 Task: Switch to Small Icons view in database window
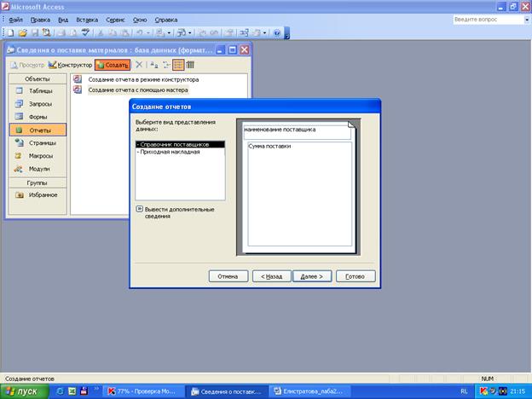point(166,65)
